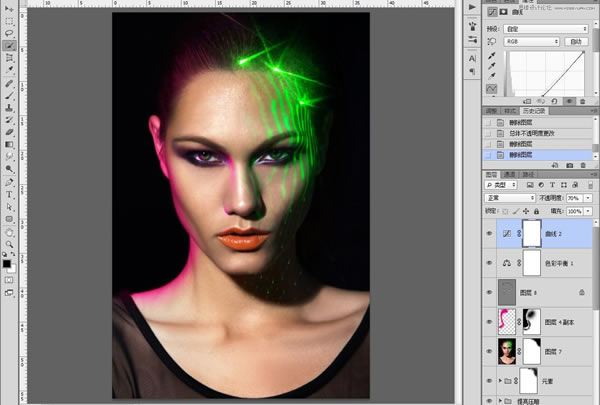The height and width of the screenshot is (405, 600).
Task: Click the trash icon in Curves properties panel
Action: pos(584,101)
